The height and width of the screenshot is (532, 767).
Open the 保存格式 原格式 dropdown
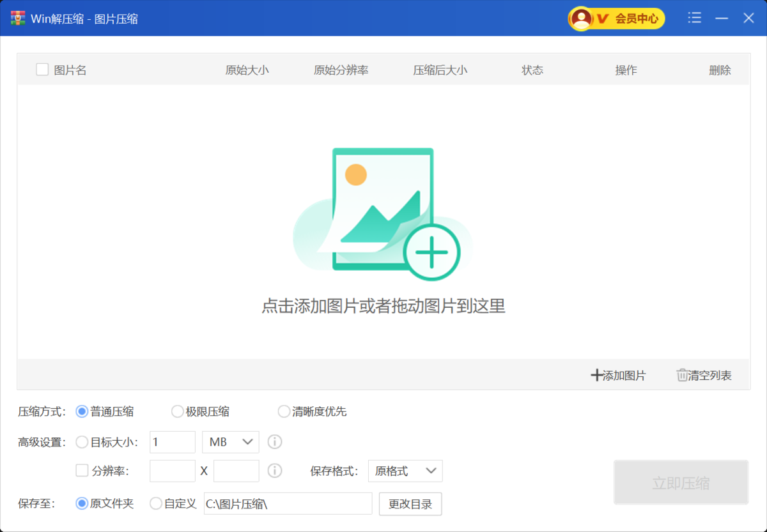[x=405, y=471]
